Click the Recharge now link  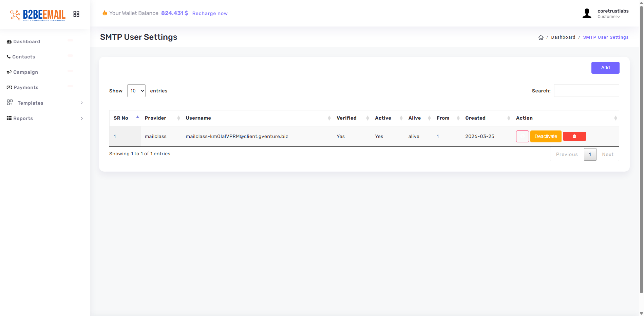[210, 13]
